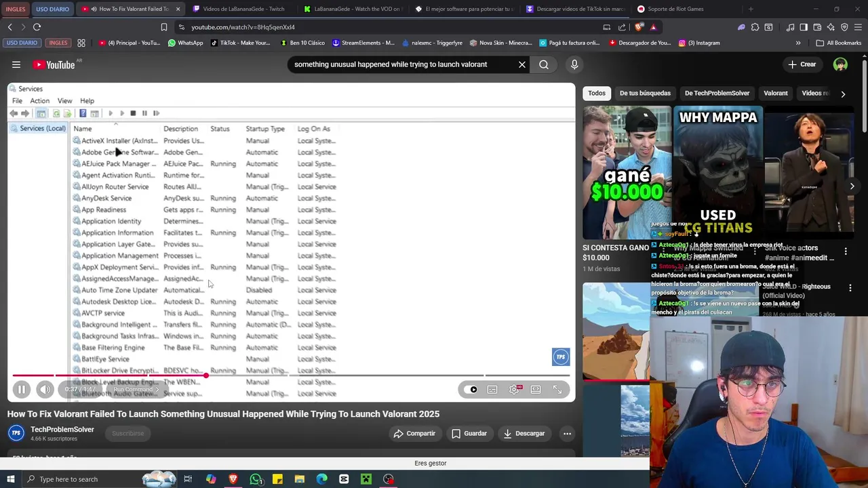Enter full screen on the player
Viewport: 868px width, 488px height.
(x=557, y=390)
